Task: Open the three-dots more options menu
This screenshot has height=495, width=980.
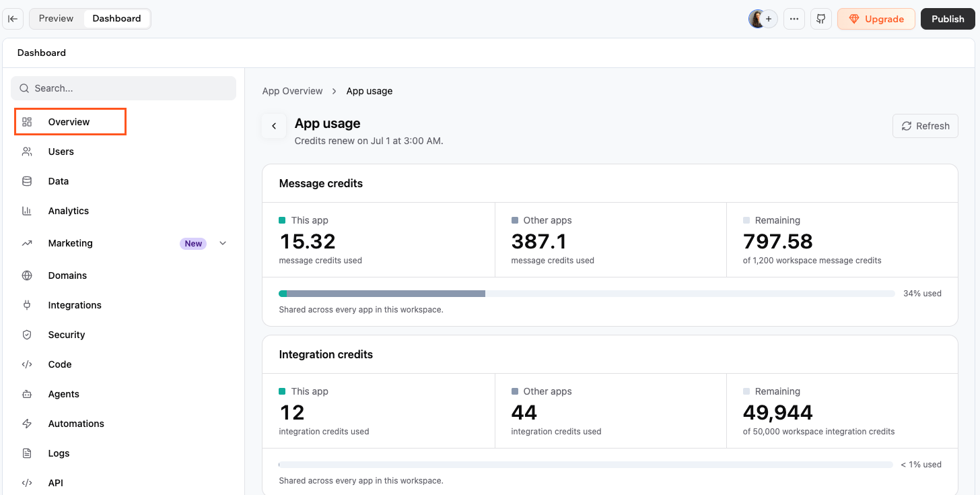Action: (x=794, y=19)
